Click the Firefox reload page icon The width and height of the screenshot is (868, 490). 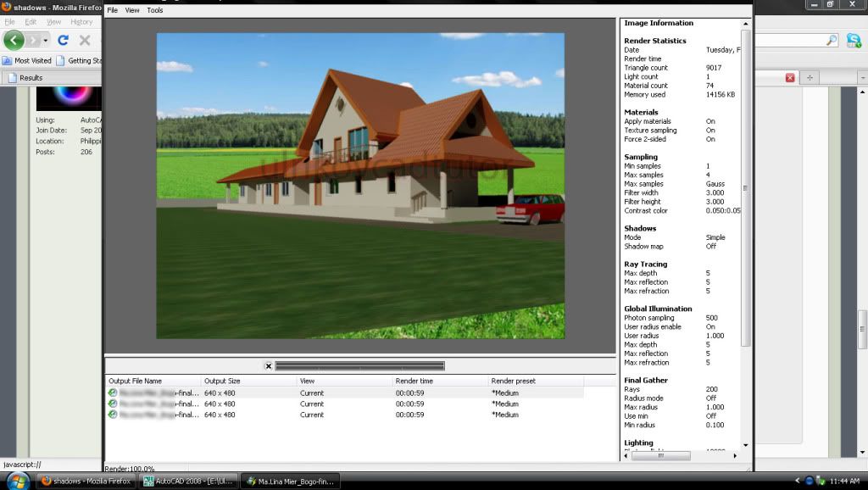(63, 40)
